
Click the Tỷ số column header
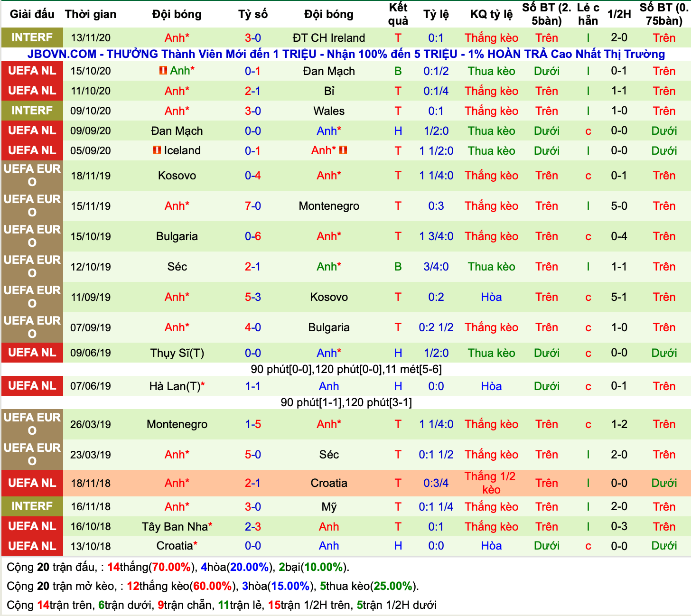(x=253, y=14)
